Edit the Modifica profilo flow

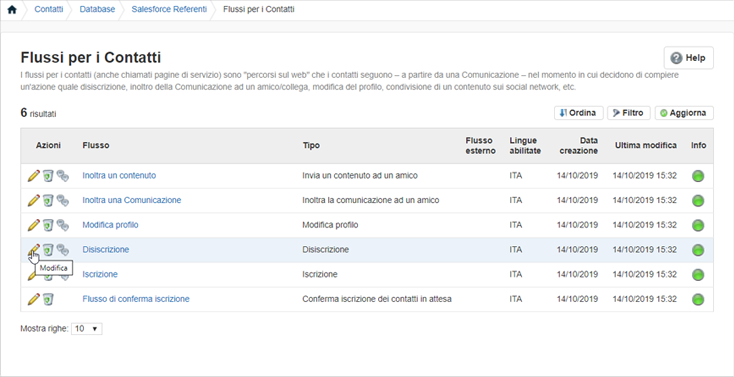point(33,225)
